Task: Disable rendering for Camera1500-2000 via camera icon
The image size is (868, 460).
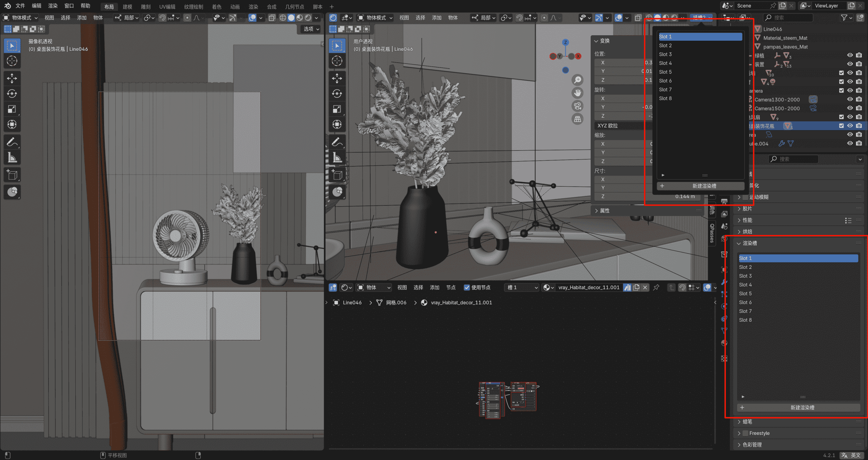Action: coord(859,108)
